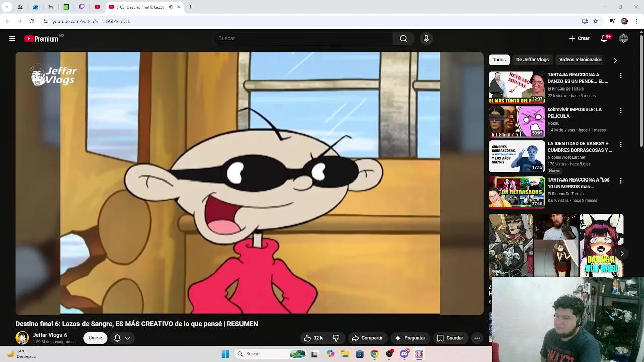
Task: Advance the Shorts shelf with arrow
Action: pyautogui.click(x=622, y=254)
